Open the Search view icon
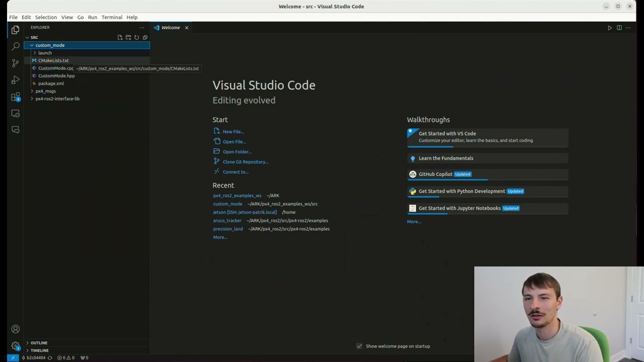644x362 pixels. [x=15, y=46]
